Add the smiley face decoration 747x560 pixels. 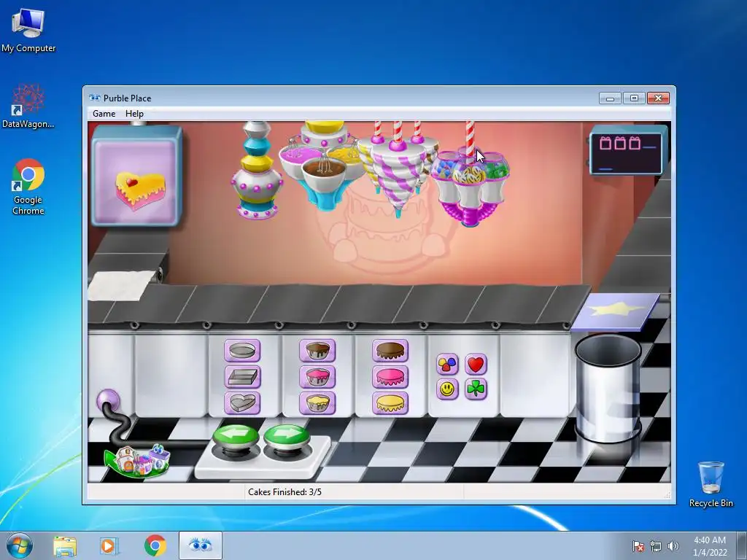coord(447,389)
